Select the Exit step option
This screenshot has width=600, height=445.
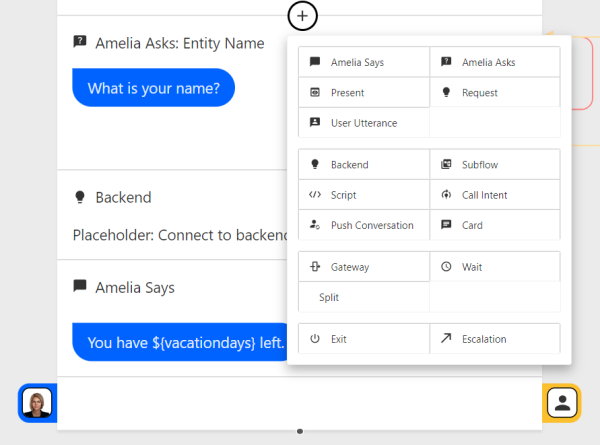[x=364, y=339]
